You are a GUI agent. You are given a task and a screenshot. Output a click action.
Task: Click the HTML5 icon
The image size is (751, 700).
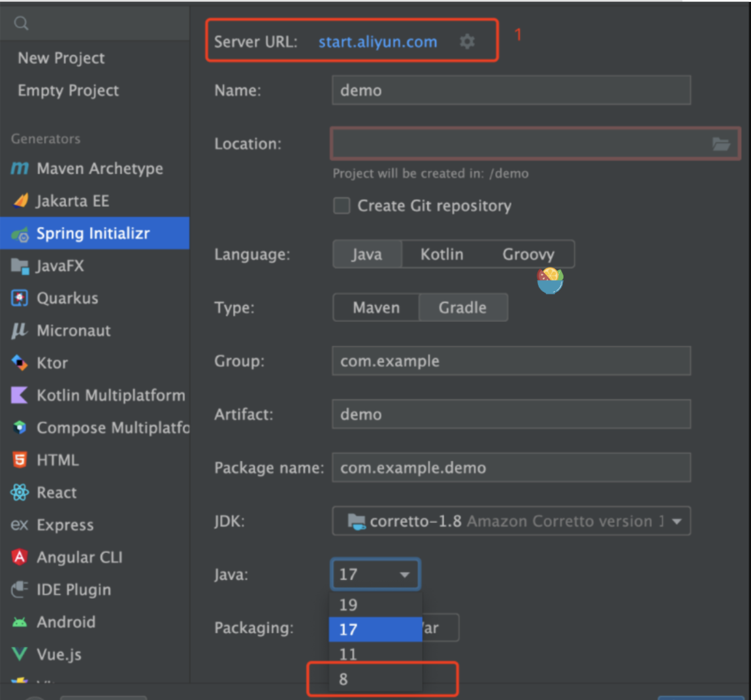pos(19,460)
